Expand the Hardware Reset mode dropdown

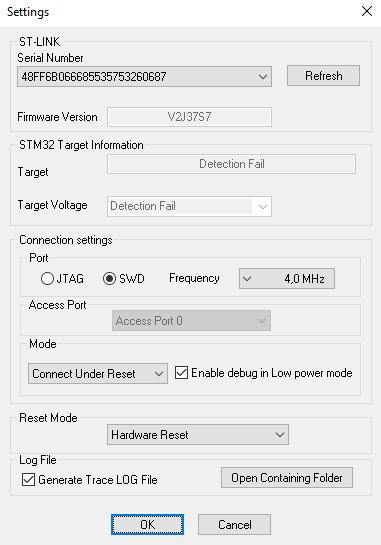(x=198, y=434)
